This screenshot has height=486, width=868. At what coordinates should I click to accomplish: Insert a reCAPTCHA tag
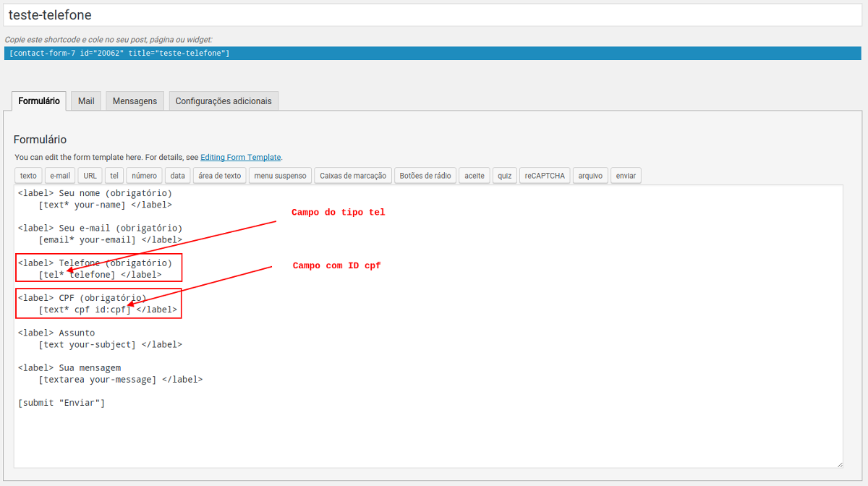click(544, 175)
